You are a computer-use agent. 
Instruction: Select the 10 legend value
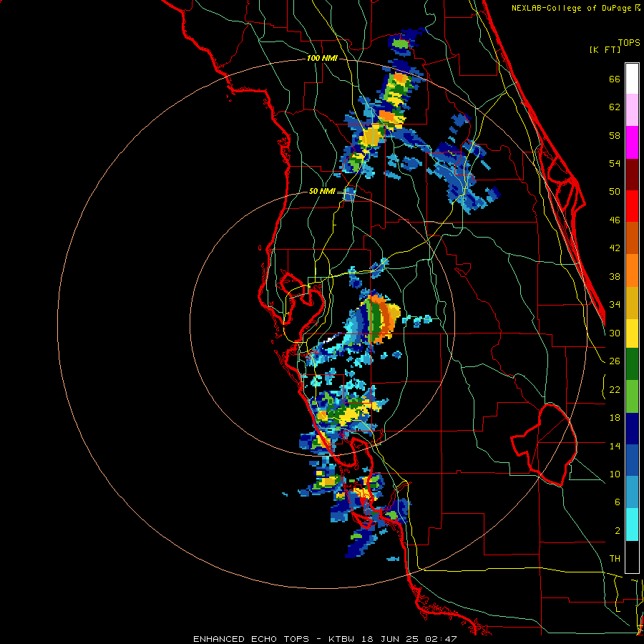coord(615,474)
